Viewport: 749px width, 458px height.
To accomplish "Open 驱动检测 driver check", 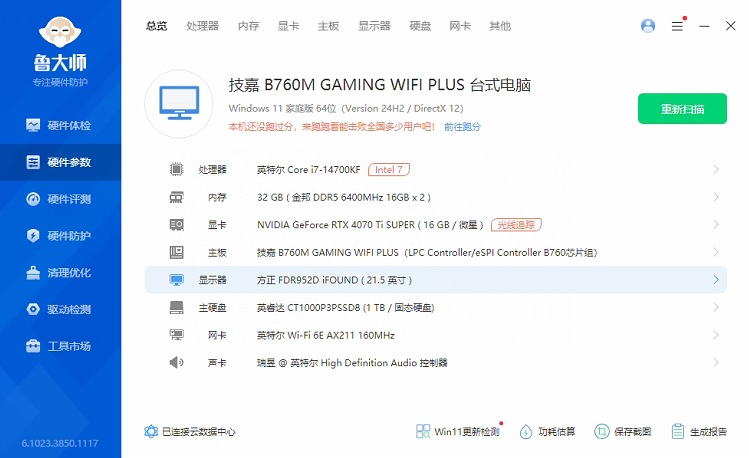I will tap(60, 309).
